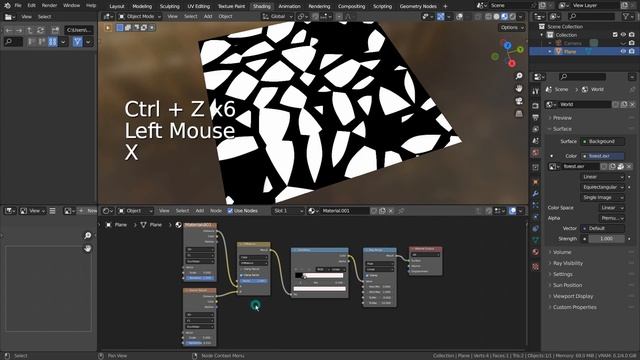The height and width of the screenshot is (360, 640).
Task: Select the Plane object in the outliner
Action: click(570, 51)
